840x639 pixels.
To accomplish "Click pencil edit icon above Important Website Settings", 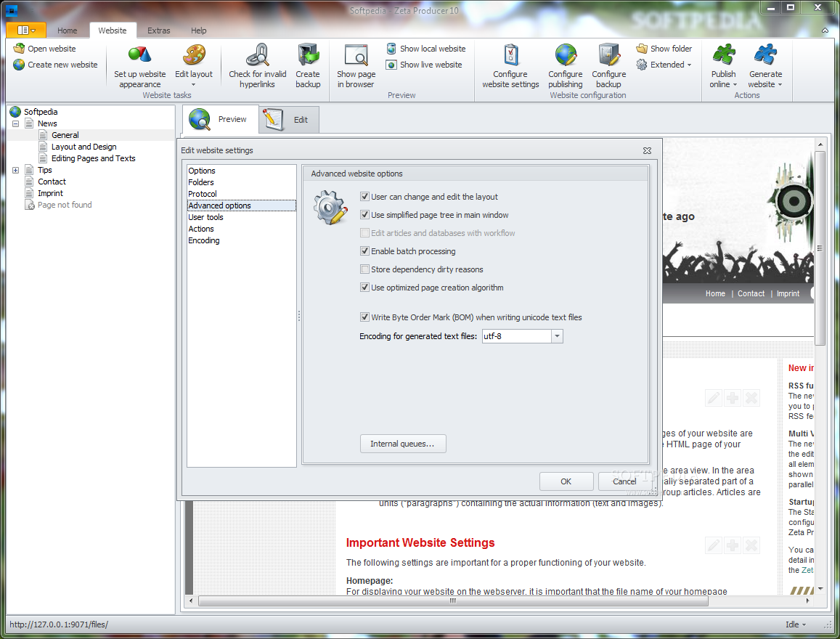I will click(714, 546).
